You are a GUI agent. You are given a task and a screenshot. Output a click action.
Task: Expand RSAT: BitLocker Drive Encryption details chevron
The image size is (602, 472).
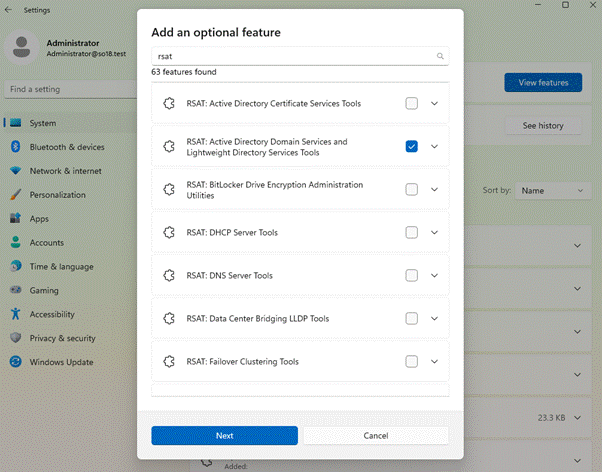pos(434,190)
